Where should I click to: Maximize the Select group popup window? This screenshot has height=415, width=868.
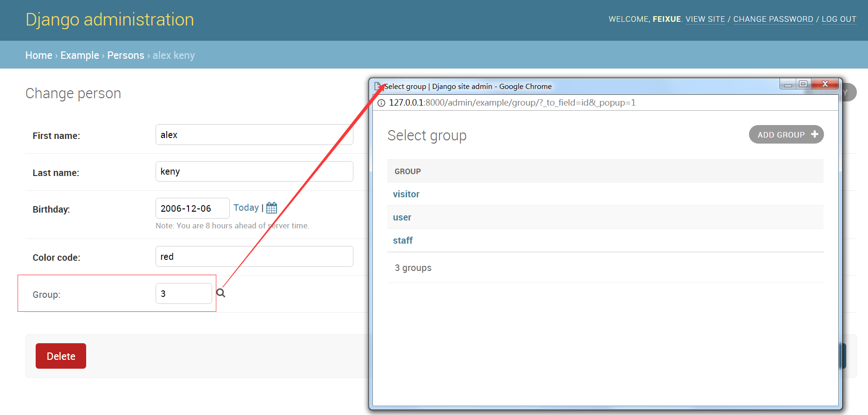tap(803, 84)
